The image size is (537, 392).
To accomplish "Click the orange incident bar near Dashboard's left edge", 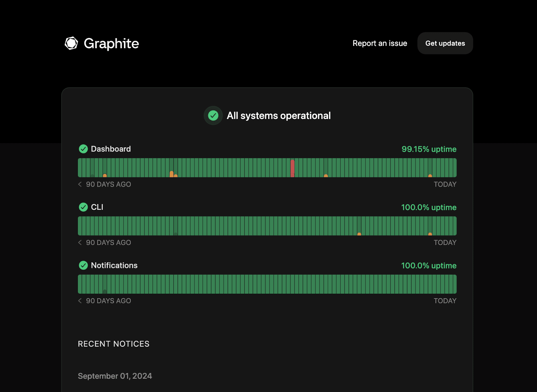I will click(x=105, y=174).
